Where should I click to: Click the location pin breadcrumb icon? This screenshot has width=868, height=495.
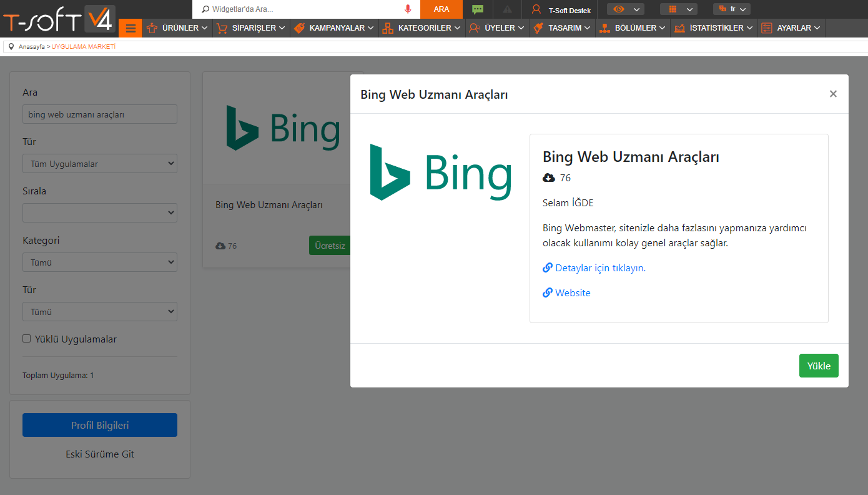pyautogui.click(x=11, y=47)
